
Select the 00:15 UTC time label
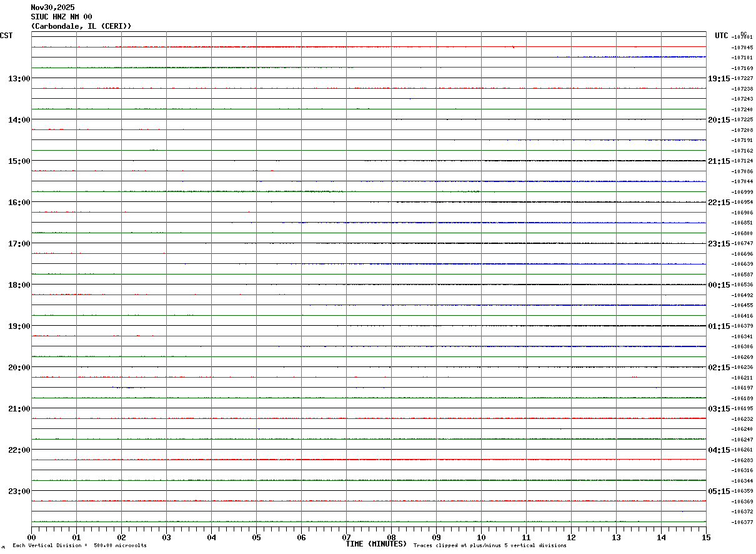coord(719,285)
